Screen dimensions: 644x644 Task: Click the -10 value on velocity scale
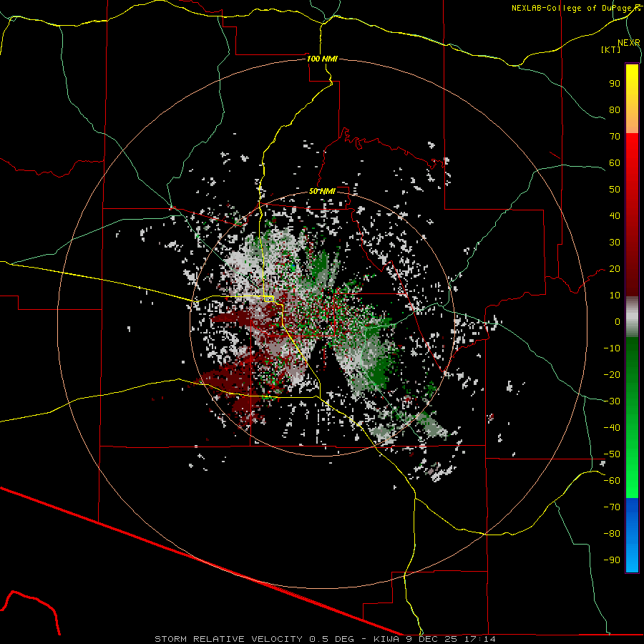coord(612,348)
